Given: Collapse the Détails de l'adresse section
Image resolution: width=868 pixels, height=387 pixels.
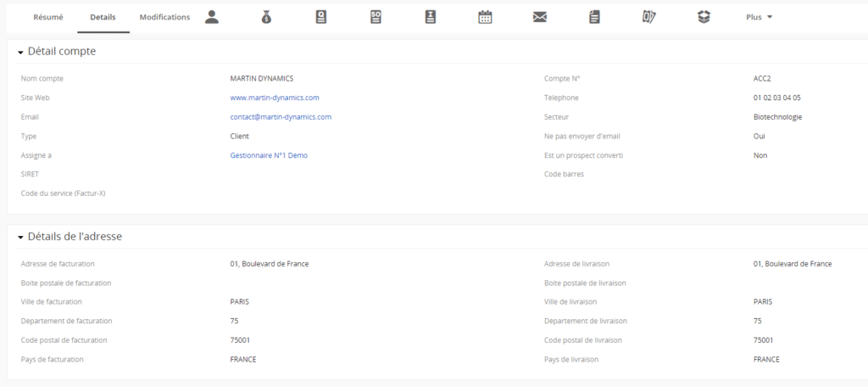Looking at the screenshot, I should point(20,238).
